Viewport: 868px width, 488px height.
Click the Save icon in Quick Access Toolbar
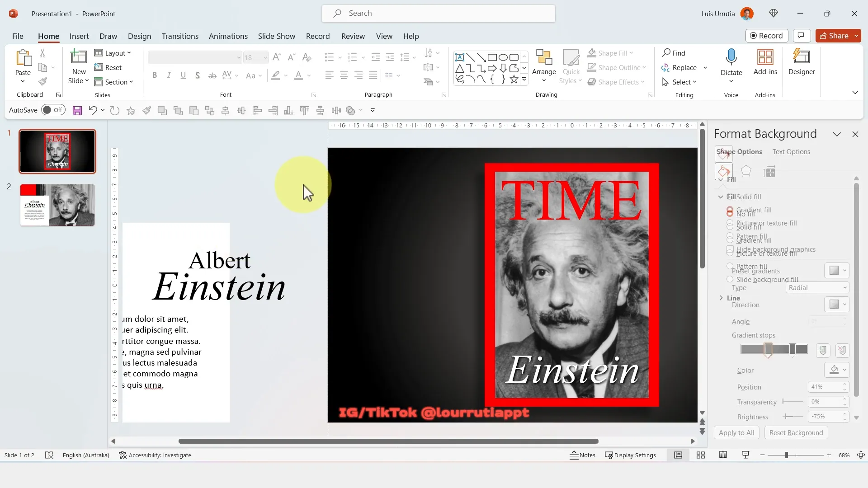[77, 110]
